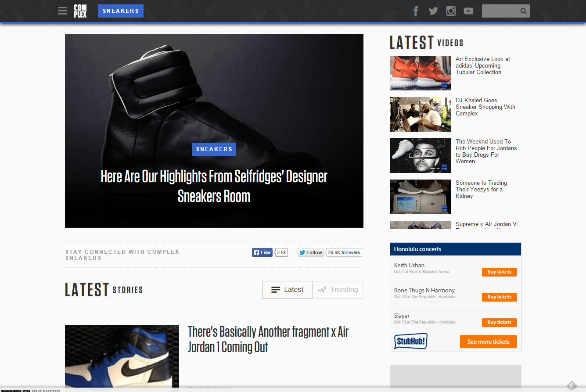Like Complex Sneakers on Facebook
The width and height of the screenshot is (586, 392).
(262, 252)
